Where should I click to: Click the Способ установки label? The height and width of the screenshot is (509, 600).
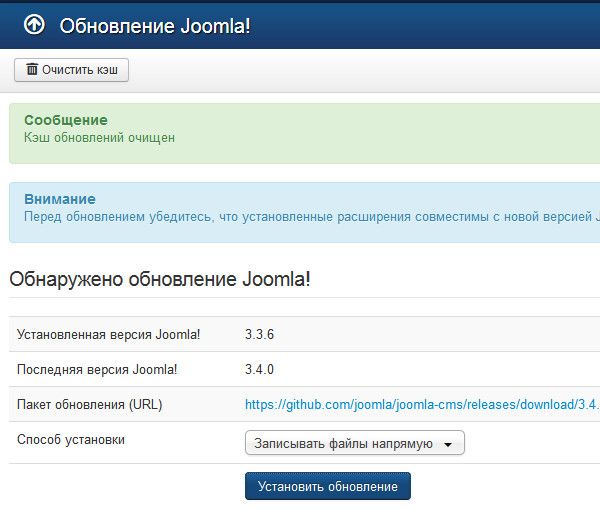(71, 439)
